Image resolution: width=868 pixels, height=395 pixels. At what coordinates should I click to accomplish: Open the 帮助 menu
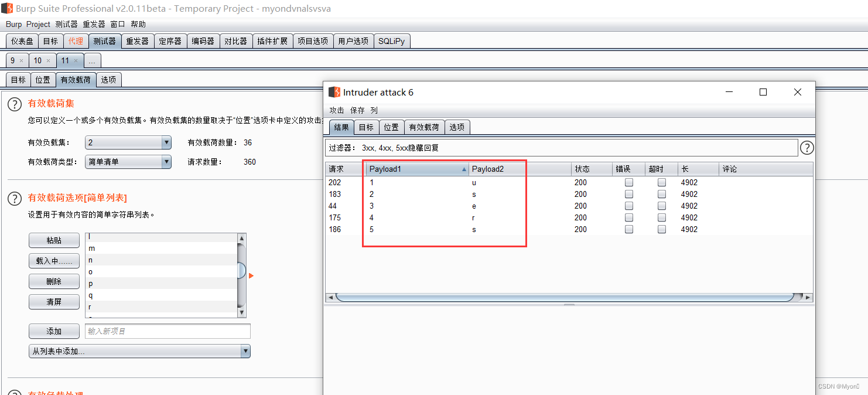point(138,24)
